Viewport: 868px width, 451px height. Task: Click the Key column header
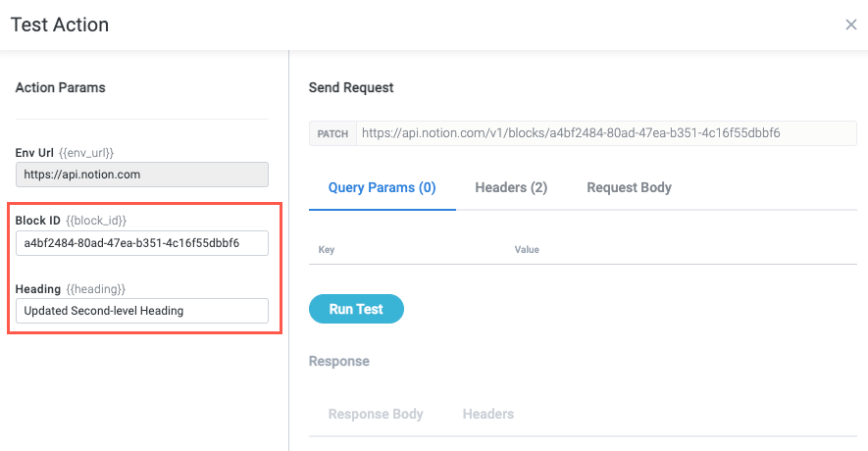pyautogui.click(x=327, y=250)
